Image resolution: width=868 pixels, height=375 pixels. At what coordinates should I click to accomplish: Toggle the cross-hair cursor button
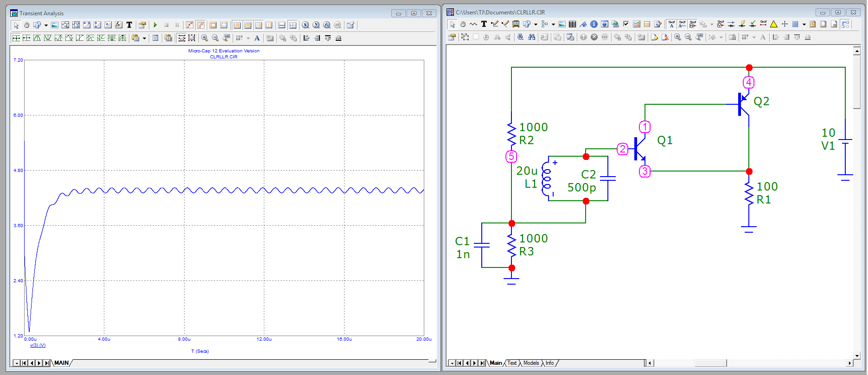(293, 25)
